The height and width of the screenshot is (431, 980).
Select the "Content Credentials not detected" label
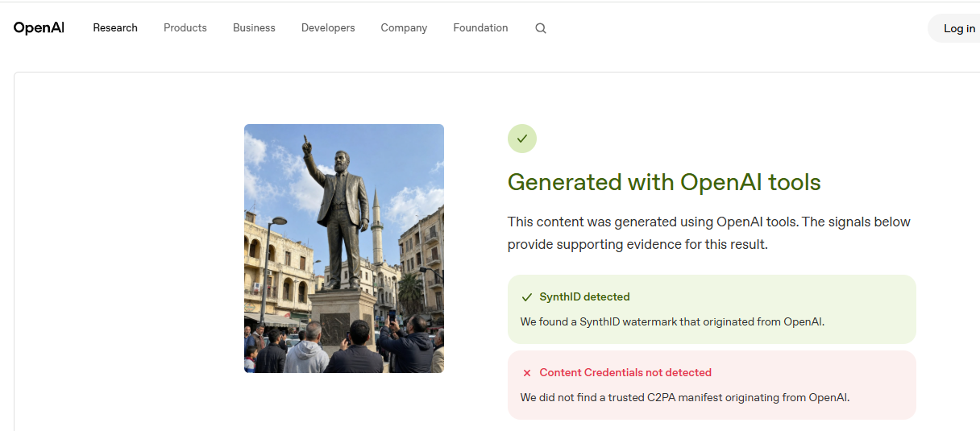click(x=625, y=373)
